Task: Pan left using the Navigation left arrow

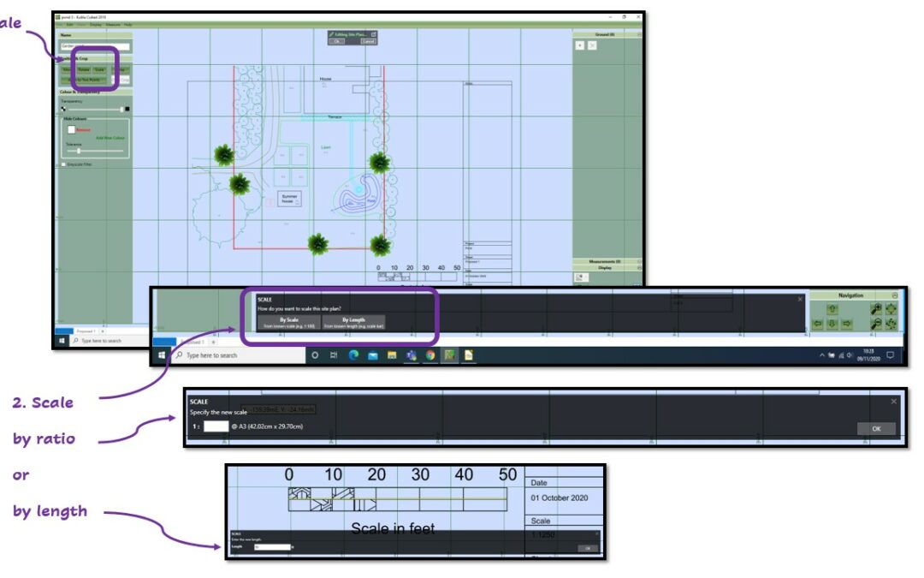Action: (x=817, y=323)
